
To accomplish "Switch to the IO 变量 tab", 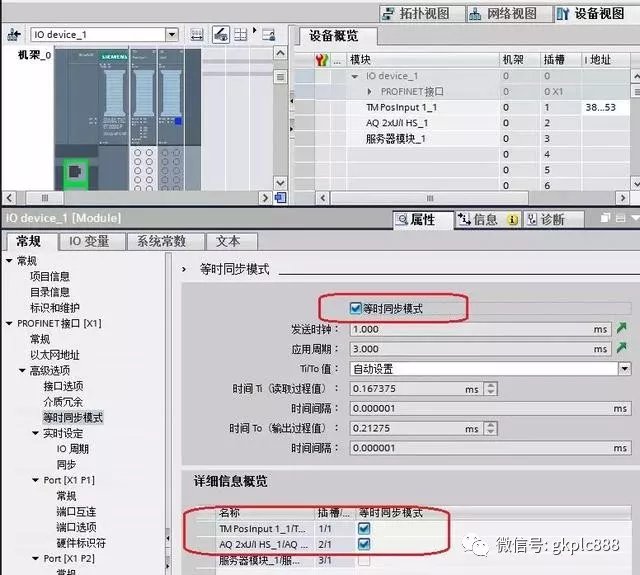I will tap(89, 241).
